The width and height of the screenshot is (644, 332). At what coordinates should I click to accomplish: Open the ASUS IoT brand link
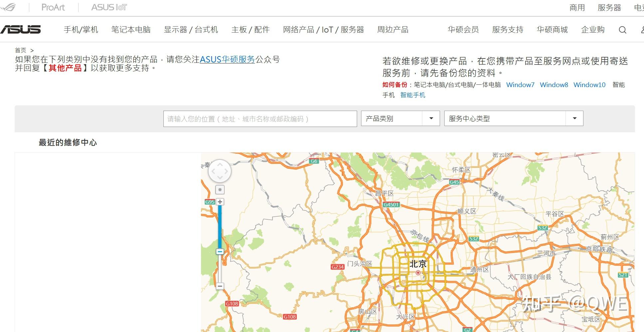tap(109, 7)
